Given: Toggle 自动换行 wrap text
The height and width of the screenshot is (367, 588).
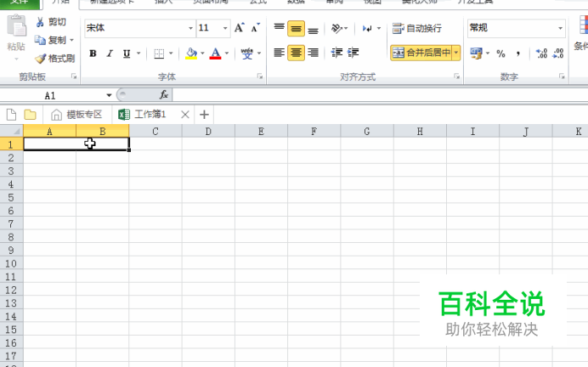Looking at the screenshot, I should point(417,28).
